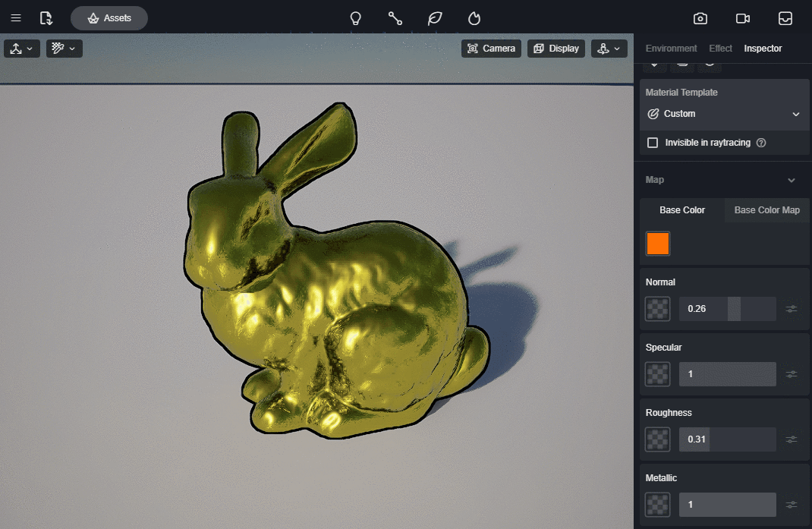812x529 pixels.
Task: Open the Material Template Custom dropdown
Action: [x=724, y=114]
